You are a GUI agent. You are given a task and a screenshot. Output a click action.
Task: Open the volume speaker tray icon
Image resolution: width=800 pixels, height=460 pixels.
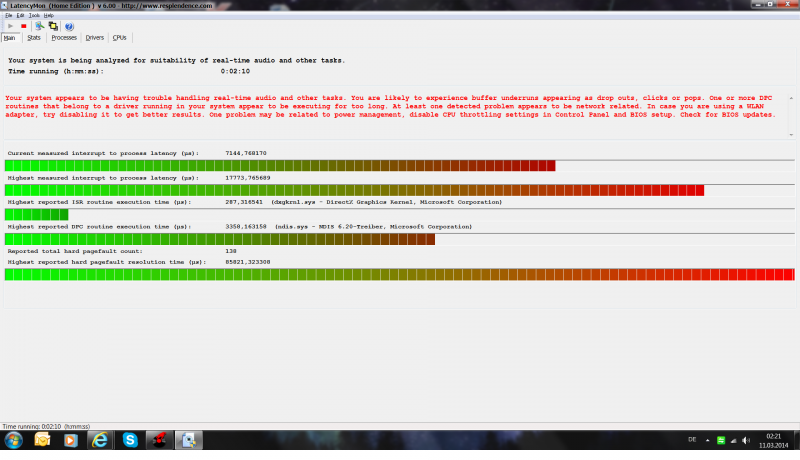click(746, 440)
